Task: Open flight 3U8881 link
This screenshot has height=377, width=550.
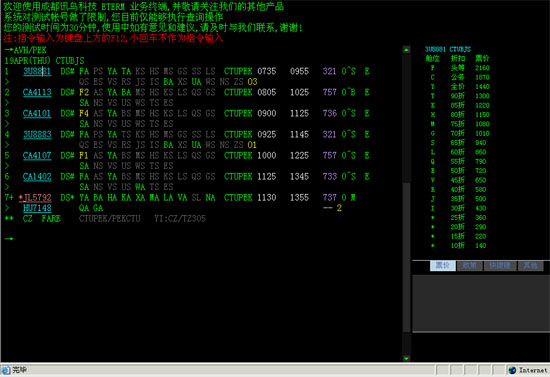Action: pos(37,72)
